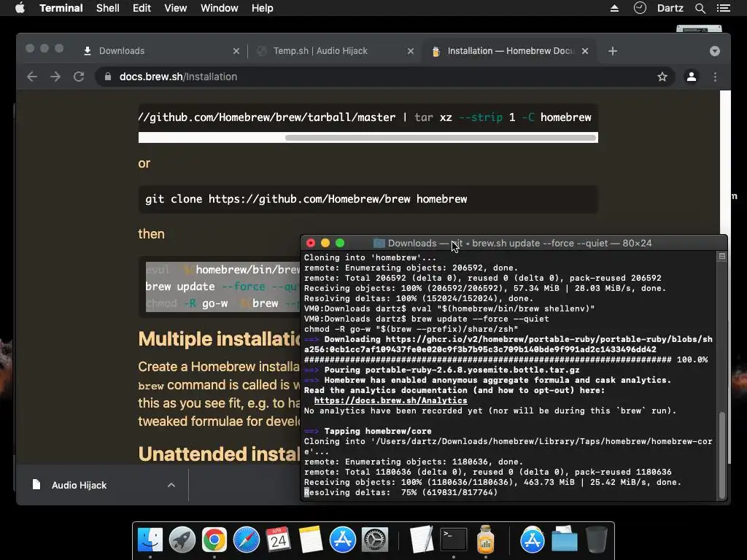The width and height of the screenshot is (747, 560).
Task: Close the Installation Homebrew tab
Action: tap(585, 51)
